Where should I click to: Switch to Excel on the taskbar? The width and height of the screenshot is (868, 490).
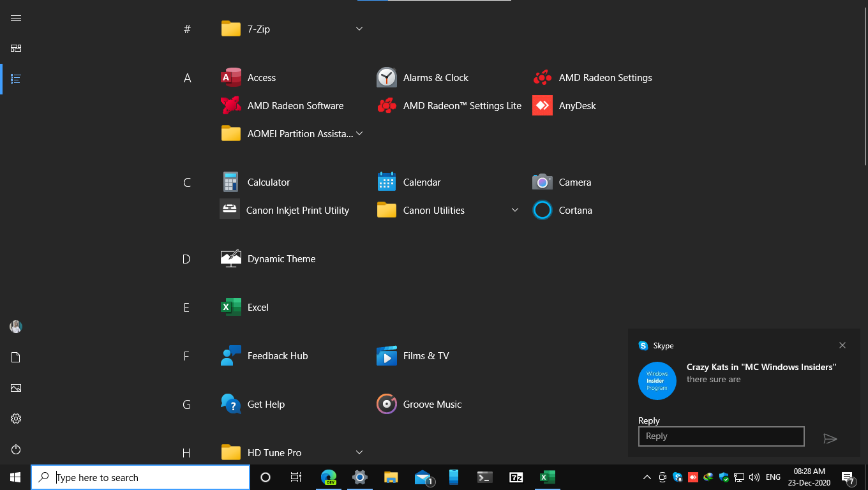click(547, 477)
